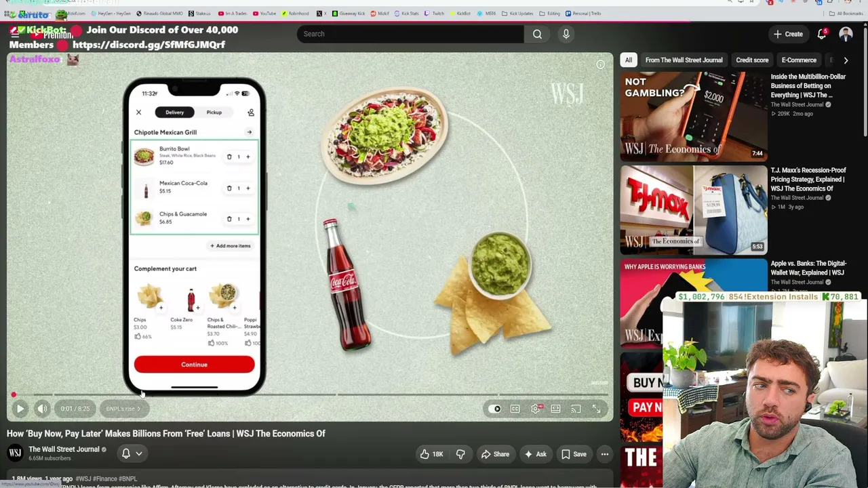Turn on closed captions in the player

515,409
